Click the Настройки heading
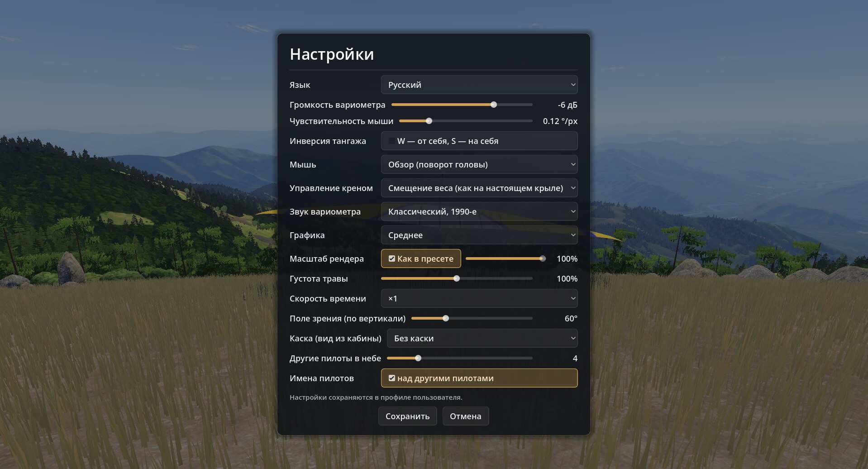Image resolution: width=868 pixels, height=469 pixels. [332, 54]
